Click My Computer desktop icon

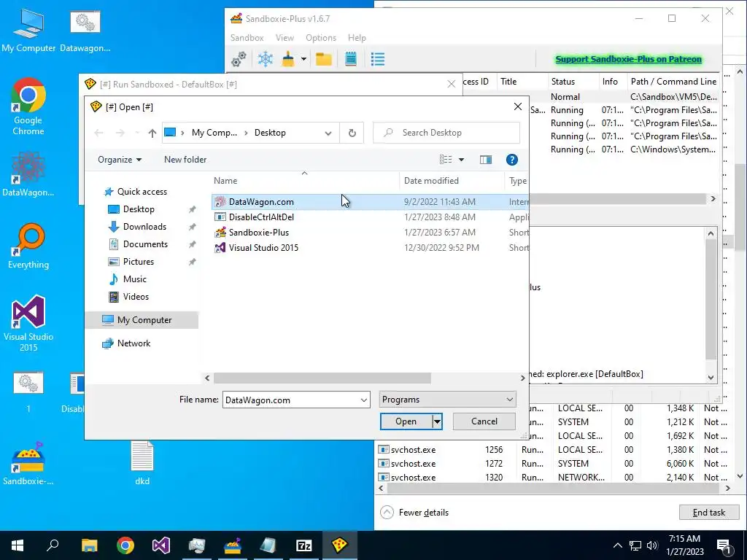click(x=28, y=29)
